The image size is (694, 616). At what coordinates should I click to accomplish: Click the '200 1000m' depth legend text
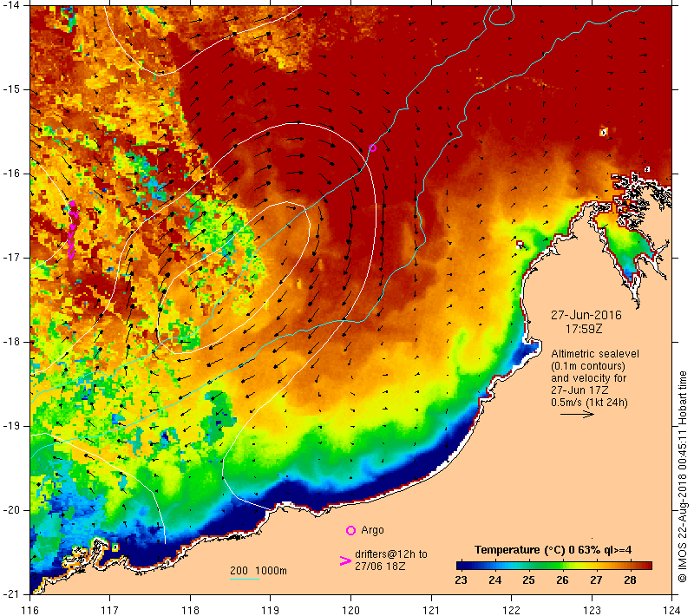coord(259,570)
